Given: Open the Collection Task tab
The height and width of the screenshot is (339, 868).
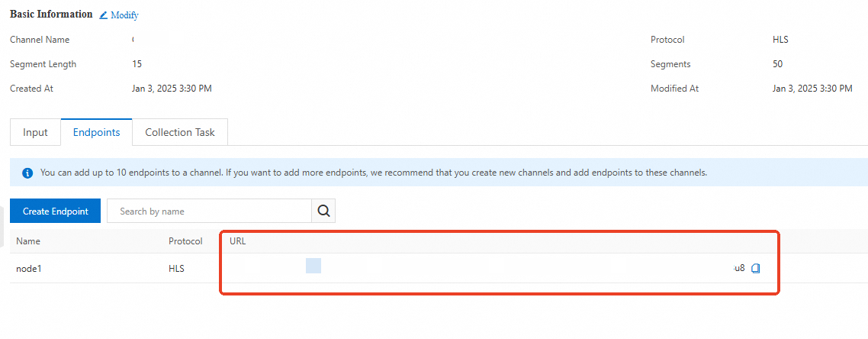Looking at the screenshot, I should [x=180, y=132].
